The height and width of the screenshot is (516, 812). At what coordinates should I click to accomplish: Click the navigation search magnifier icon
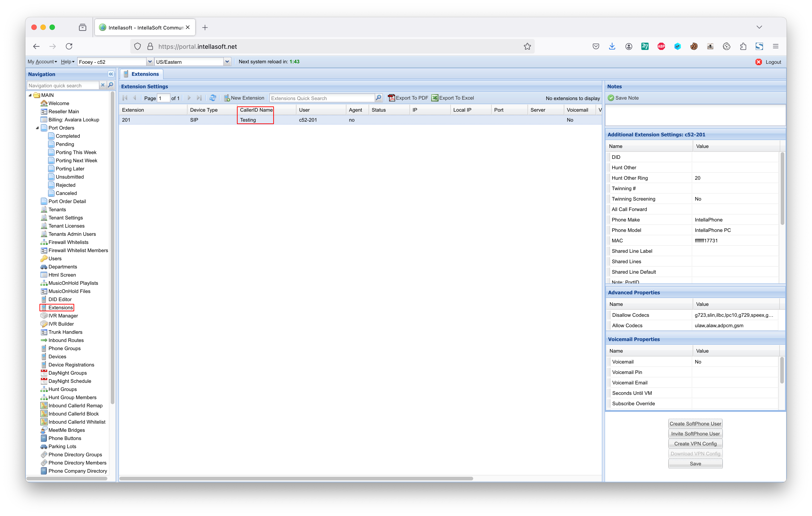pyautogui.click(x=111, y=85)
